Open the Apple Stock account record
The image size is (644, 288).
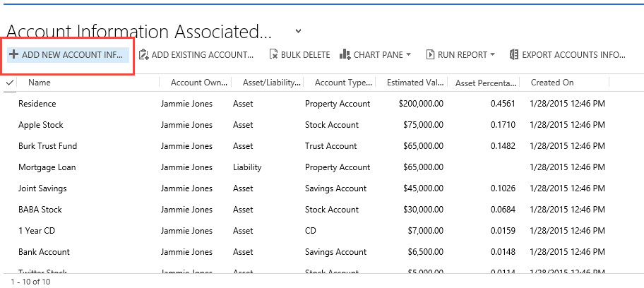[x=41, y=125]
